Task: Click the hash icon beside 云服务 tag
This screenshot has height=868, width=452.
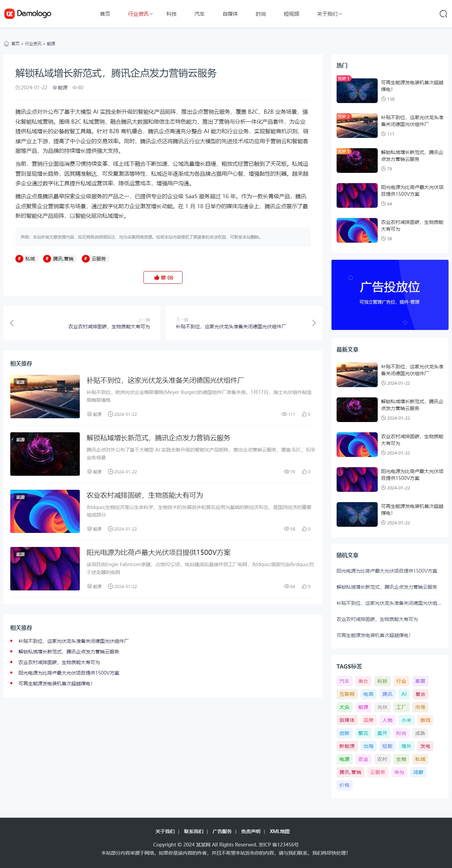Action: pyautogui.click(x=86, y=258)
